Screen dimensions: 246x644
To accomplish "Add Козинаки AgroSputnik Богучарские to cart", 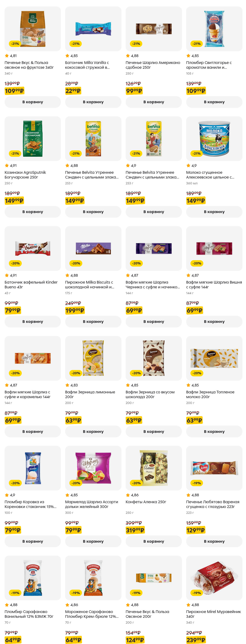I will click(x=32, y=212).
